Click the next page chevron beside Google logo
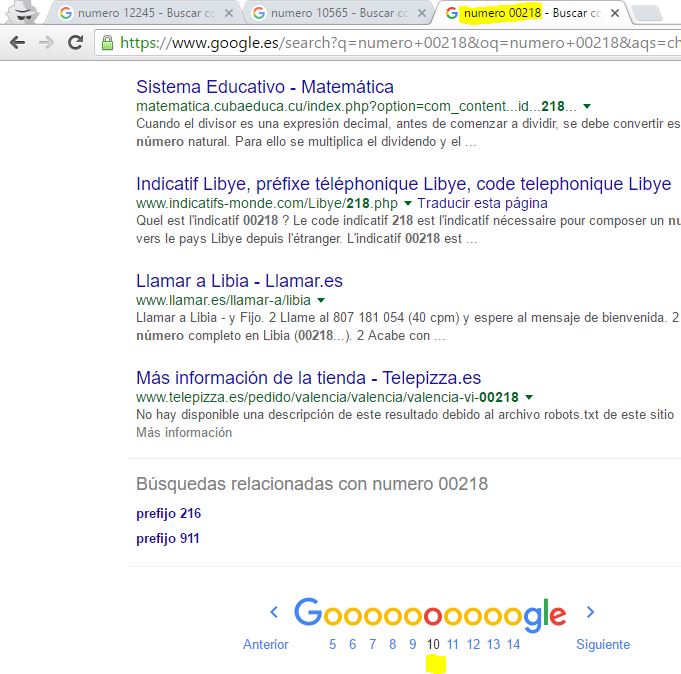This screenshot has height=674, width=681. point(590,612)
